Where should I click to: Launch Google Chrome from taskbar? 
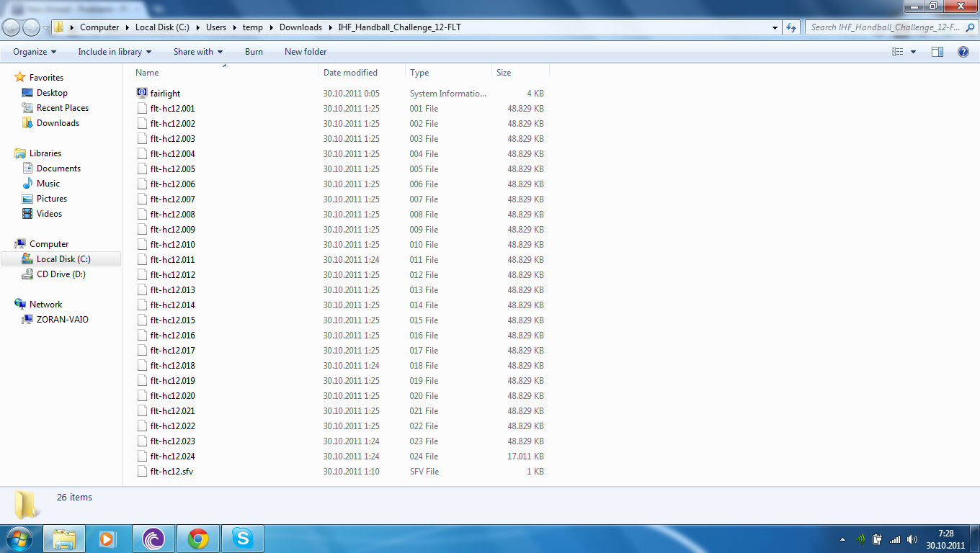pyautogui.click(x=198, y=539)
